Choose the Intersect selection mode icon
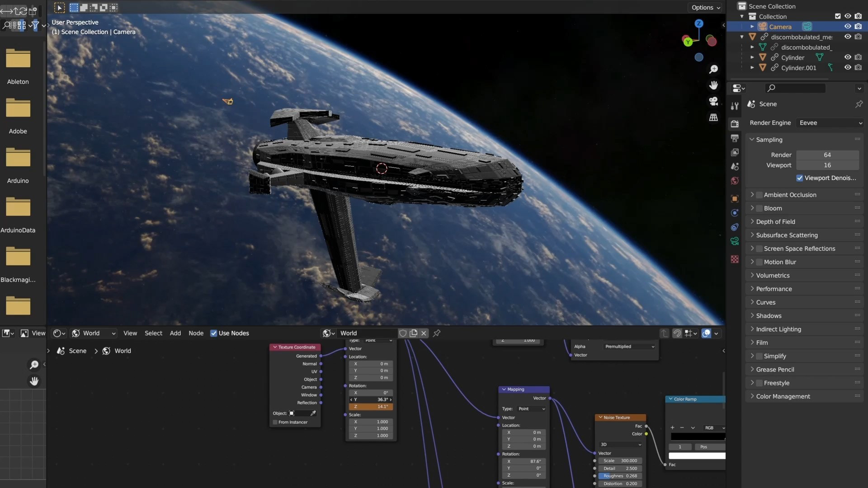Screen dimensions: 868x488 coord(113,8)
